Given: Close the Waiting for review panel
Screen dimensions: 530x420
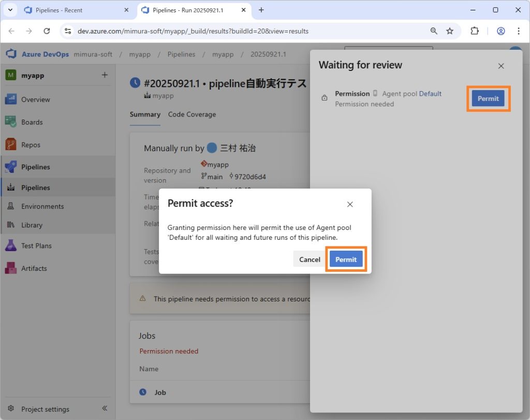Looking at the screenshot, I should [500, 66].
